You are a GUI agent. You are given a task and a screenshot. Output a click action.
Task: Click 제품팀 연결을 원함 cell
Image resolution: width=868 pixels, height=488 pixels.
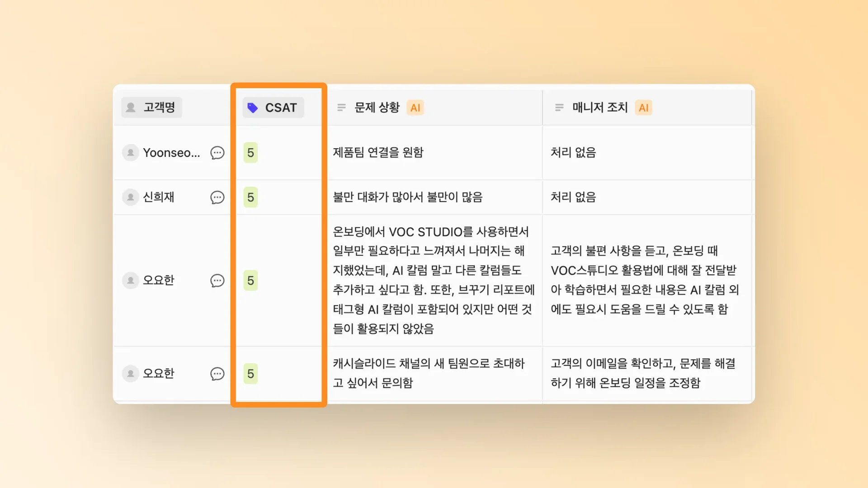coord(378,152)
